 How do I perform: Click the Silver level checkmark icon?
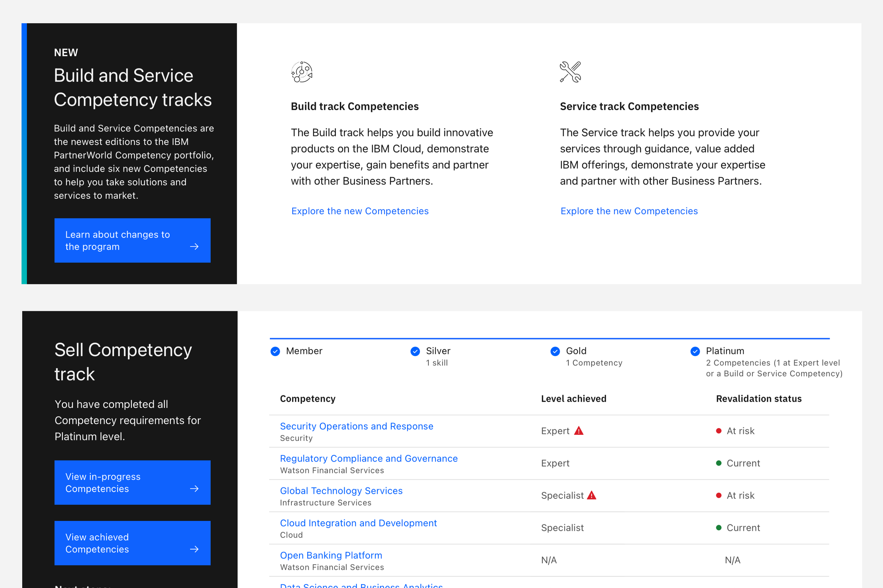click(415, 351)
